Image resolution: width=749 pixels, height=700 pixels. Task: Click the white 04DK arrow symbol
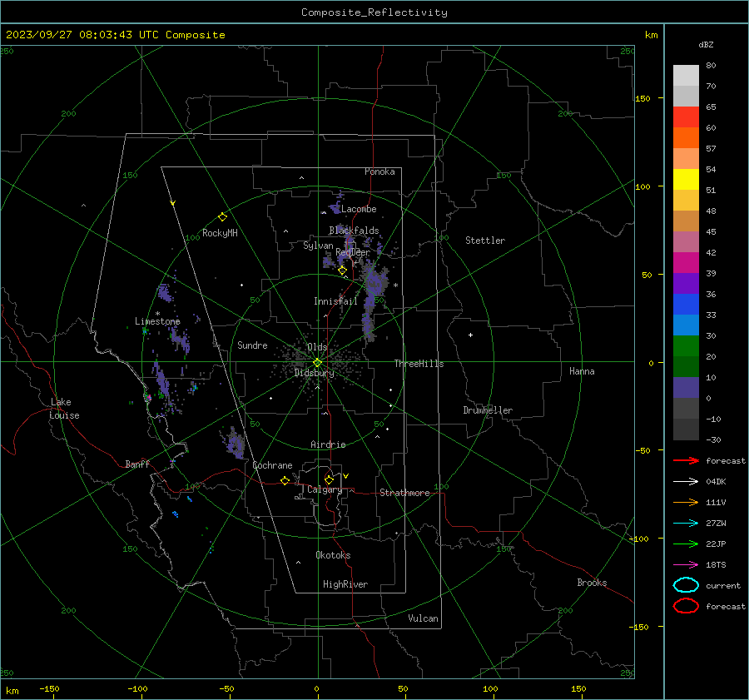pyautogui.click(x=686, y=481)
